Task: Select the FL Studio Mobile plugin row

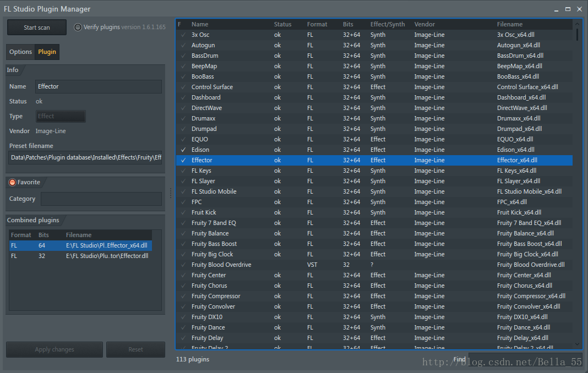Action: point(374,191)
